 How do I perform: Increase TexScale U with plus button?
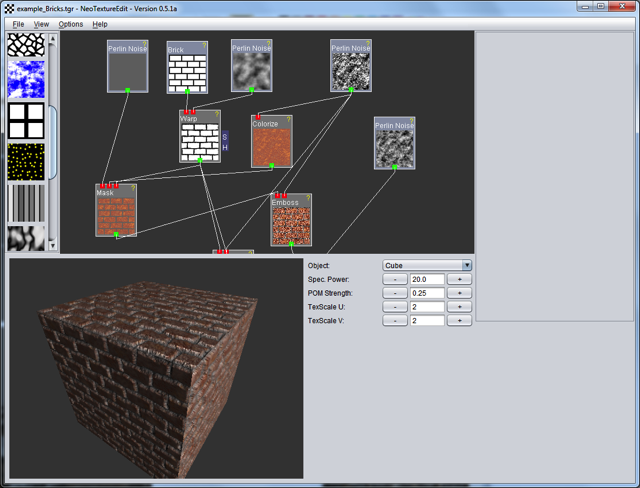[459, 307]
